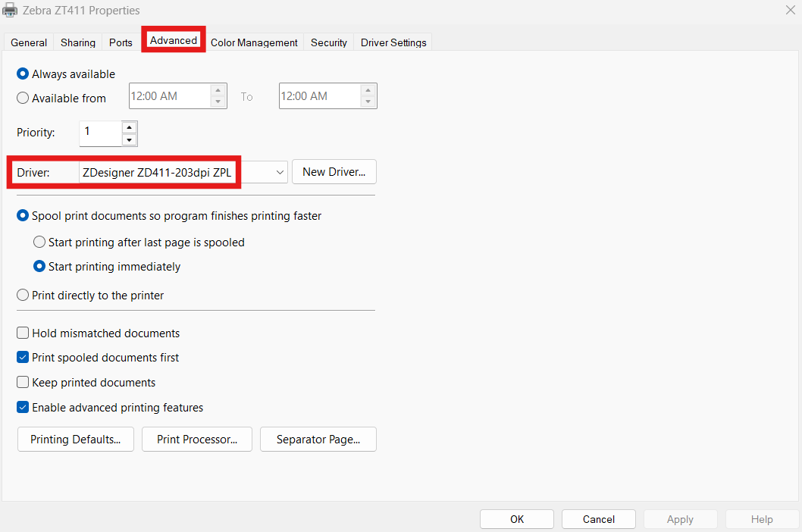Click the New Driver... button

[x=334, y=172]
